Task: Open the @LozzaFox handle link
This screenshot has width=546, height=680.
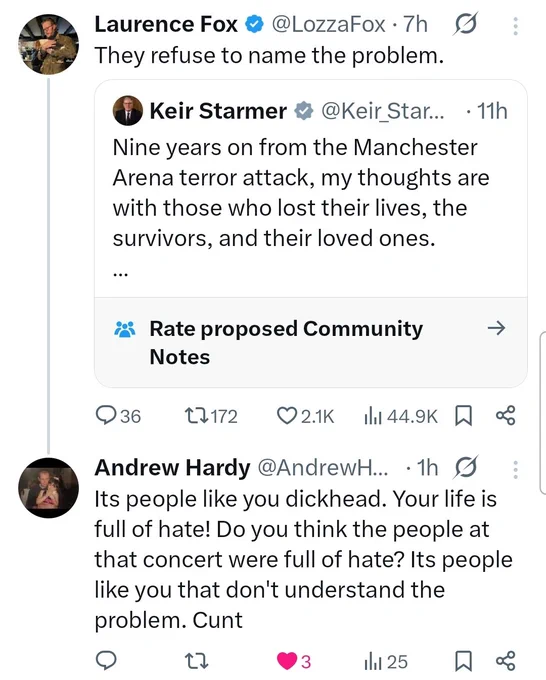Action: (x=328, y=24)
